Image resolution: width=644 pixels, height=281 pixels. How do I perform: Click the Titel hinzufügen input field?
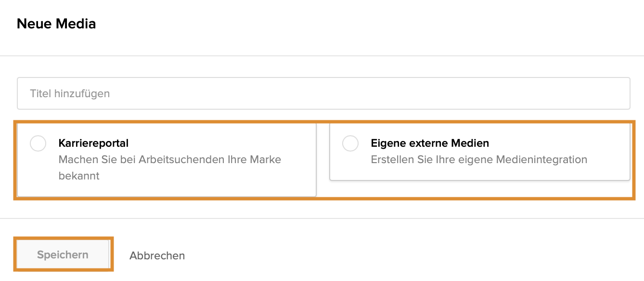pyautogui.click(x=323, y=93)
